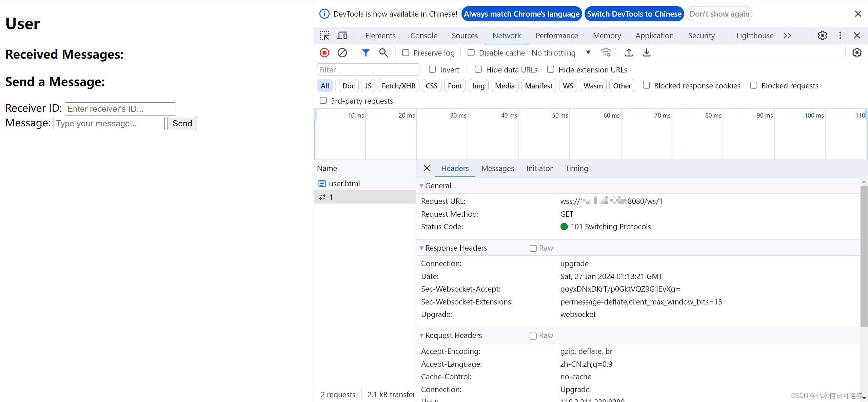This screenshot has width=868, height=402.
Task: Open the Messages tab of request
Action: [x=497, y=168]
